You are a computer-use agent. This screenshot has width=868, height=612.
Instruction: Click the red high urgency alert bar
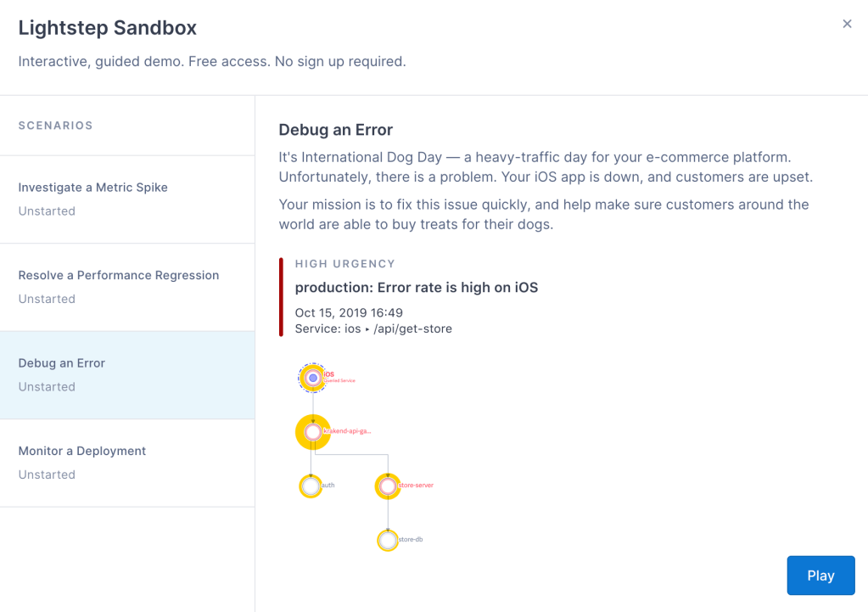(281, 297)
